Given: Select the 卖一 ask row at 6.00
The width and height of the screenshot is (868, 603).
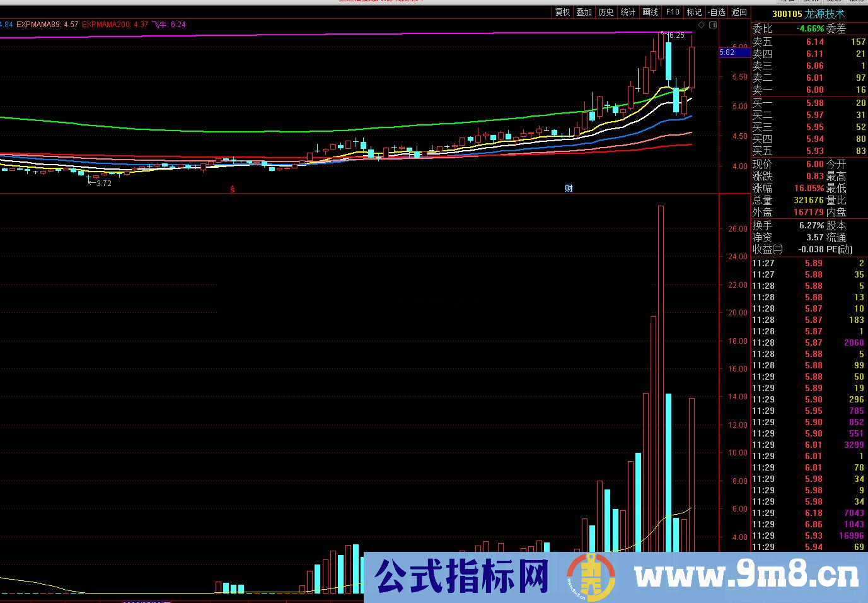Looking at the screenshot, I should click(809, 90).
